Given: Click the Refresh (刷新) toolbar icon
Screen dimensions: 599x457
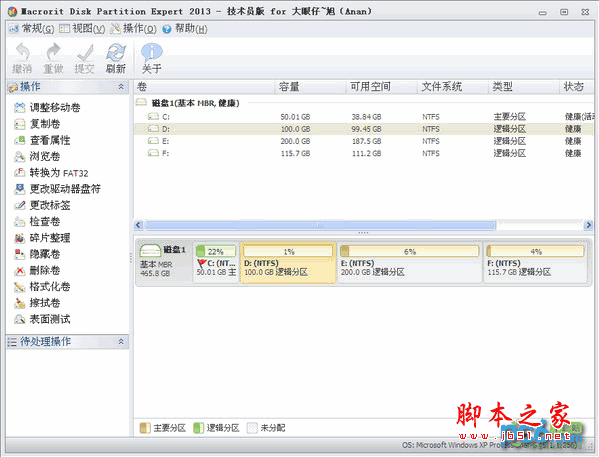Looking at the screenshot, I should point(116,52).
